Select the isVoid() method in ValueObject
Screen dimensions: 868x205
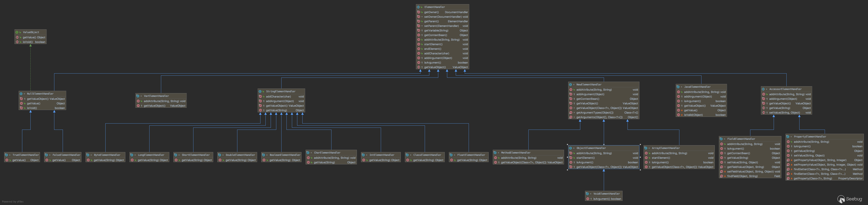click(28, 42)
